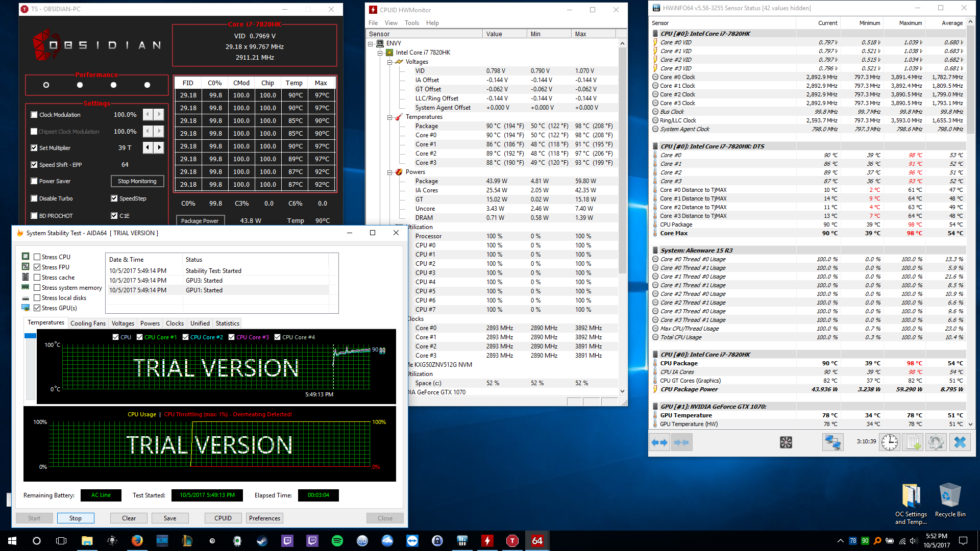Select first Performance profile radio button
The image size is (980, 551).
[x=46, y=85]
